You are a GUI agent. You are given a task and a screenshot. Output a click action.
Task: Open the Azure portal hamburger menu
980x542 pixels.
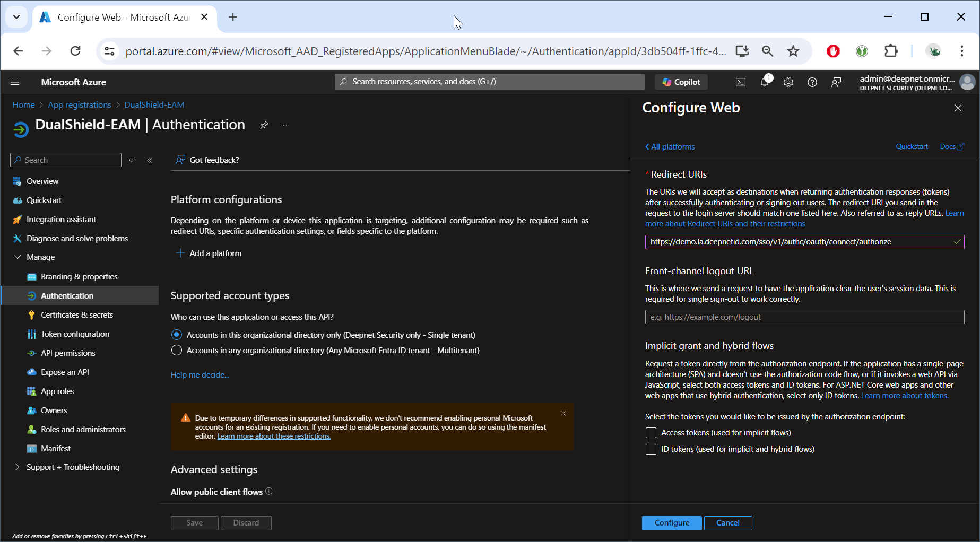tap(15, 82)
